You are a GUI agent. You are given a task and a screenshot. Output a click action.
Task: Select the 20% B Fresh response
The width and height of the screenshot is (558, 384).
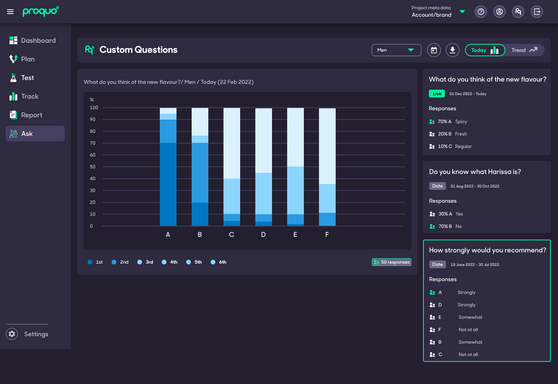click(x=448, y=134)
